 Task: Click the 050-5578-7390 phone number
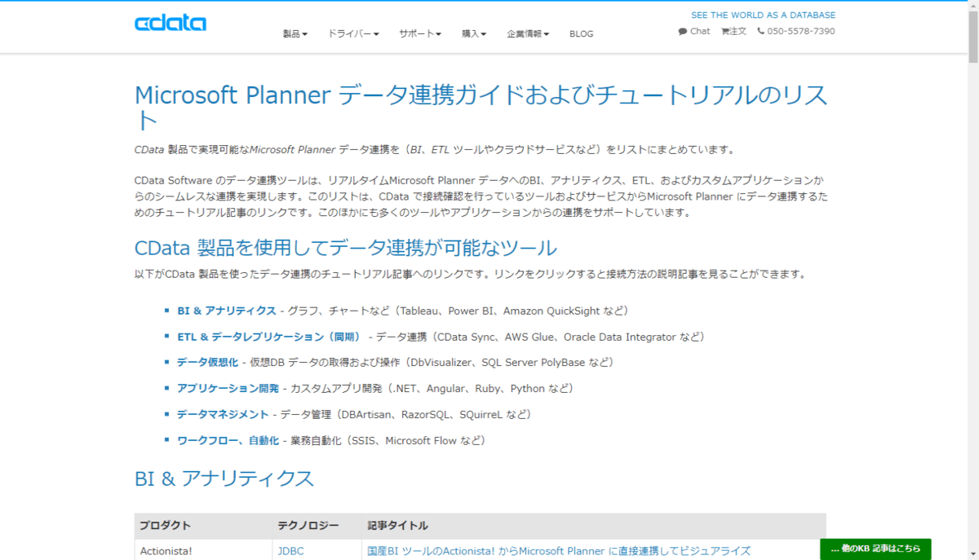click(x=796, y=31)
